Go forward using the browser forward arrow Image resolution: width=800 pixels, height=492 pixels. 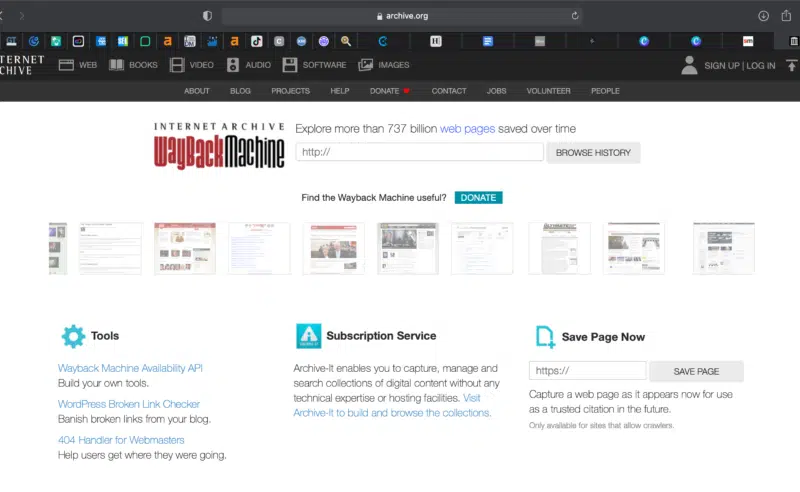tap(21, 16)
